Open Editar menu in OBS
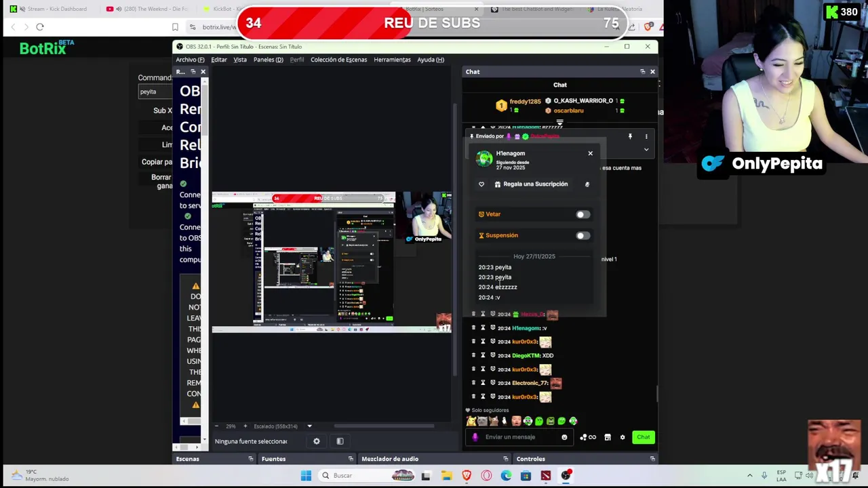 pyautogui.click(x=218, y=60)
